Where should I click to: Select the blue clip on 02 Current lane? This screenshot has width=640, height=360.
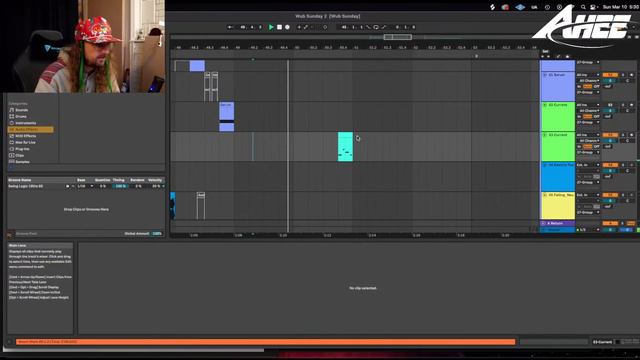227,117
